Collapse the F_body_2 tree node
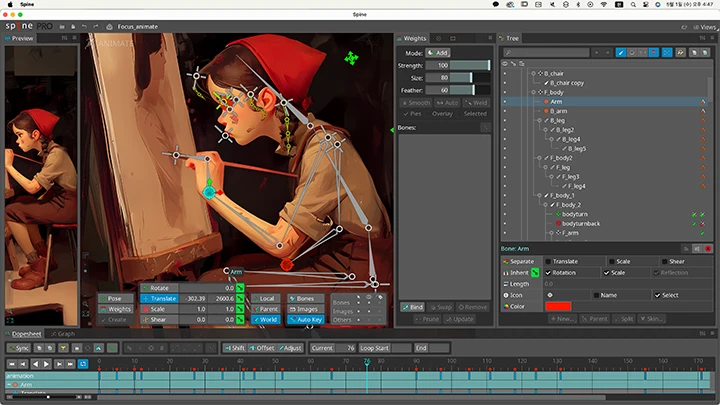Viewport: 720px width, 405px height. [x=546, y=205]
